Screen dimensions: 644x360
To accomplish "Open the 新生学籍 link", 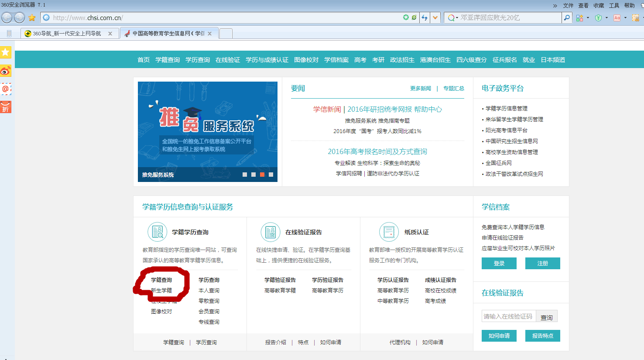I will (161, 291).
